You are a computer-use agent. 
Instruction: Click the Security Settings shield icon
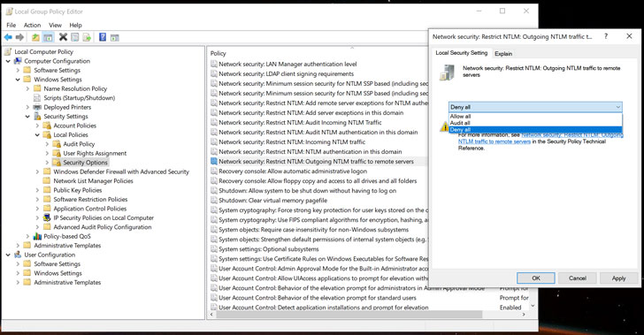coord(37,116)
